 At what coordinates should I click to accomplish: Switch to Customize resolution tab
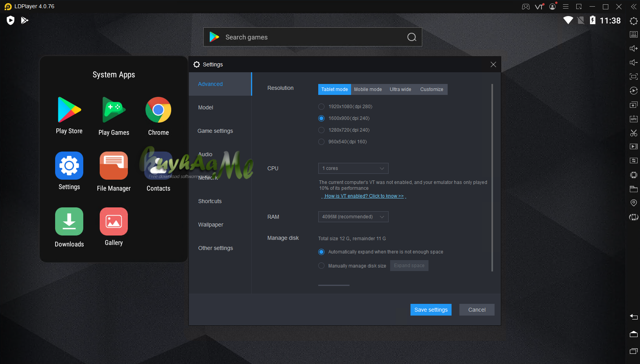click(432, 89)
